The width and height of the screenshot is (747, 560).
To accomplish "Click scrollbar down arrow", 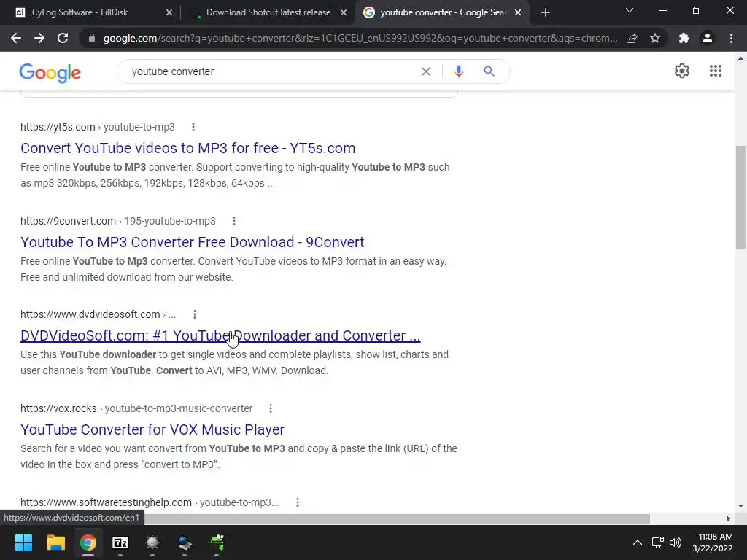I will (740, 506).
